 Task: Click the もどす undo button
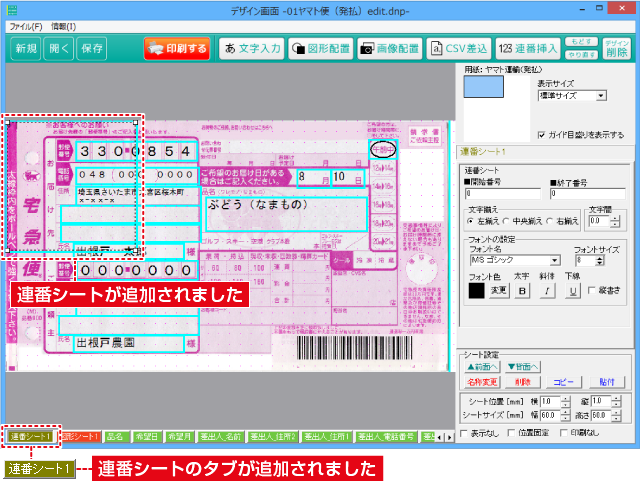(x=581, y=42)
